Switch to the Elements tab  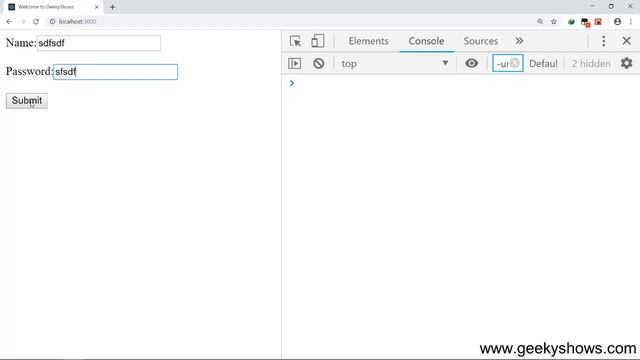coord(369,41)
